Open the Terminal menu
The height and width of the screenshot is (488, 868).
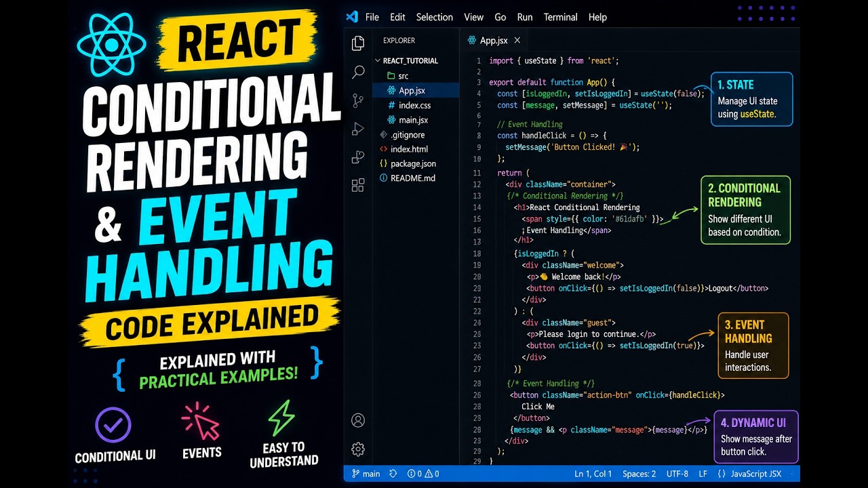pyautogui.click(x=560, y=17)
